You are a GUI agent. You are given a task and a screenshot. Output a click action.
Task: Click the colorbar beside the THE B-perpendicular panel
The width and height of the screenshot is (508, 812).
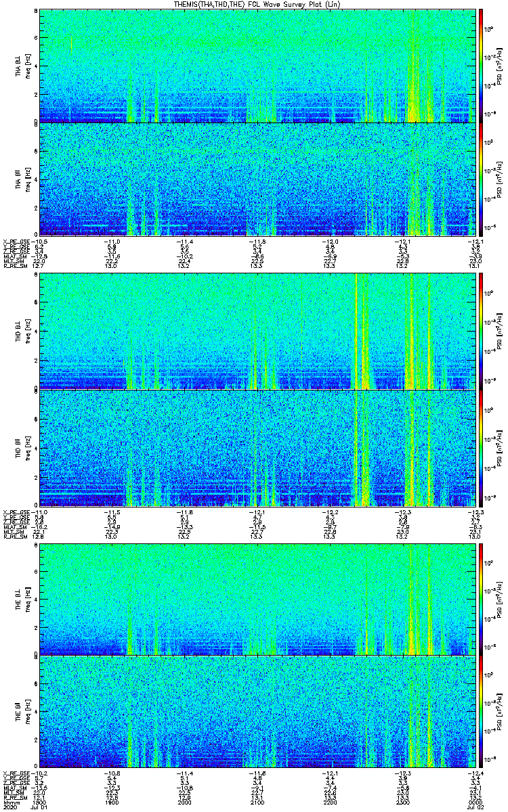[482, 599]
